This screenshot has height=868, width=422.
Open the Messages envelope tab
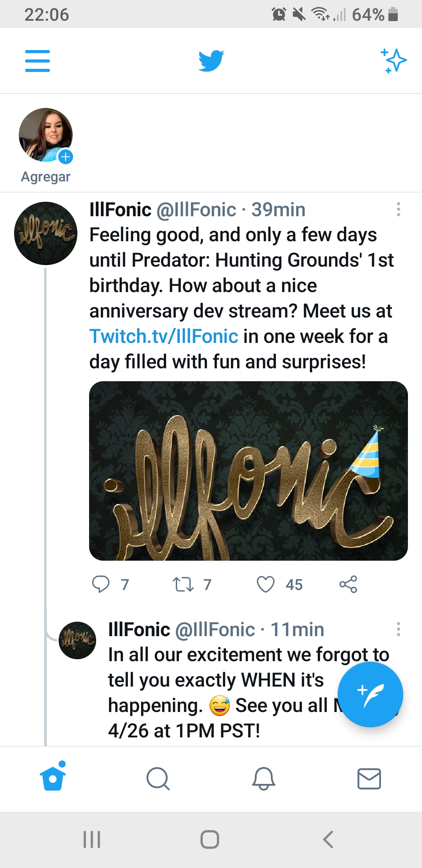(369, 778)
